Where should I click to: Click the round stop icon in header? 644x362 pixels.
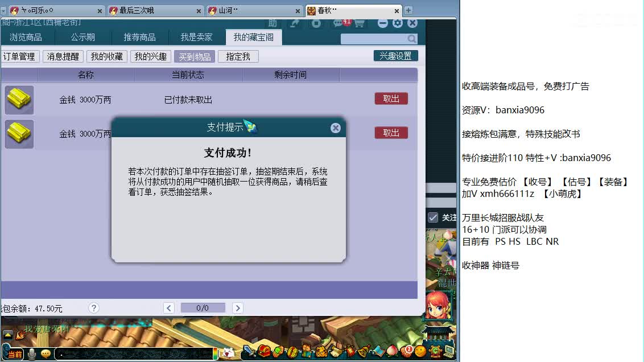tap(316, 23)
